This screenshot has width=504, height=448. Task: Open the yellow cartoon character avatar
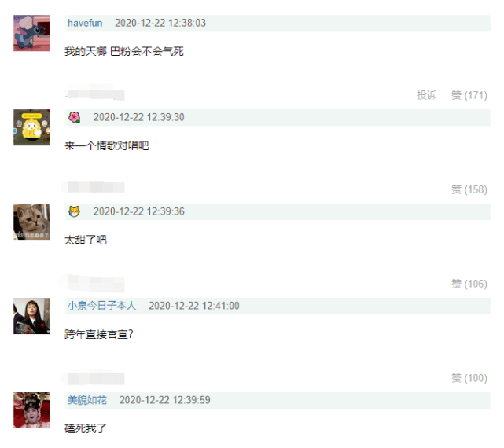[31, 127]
